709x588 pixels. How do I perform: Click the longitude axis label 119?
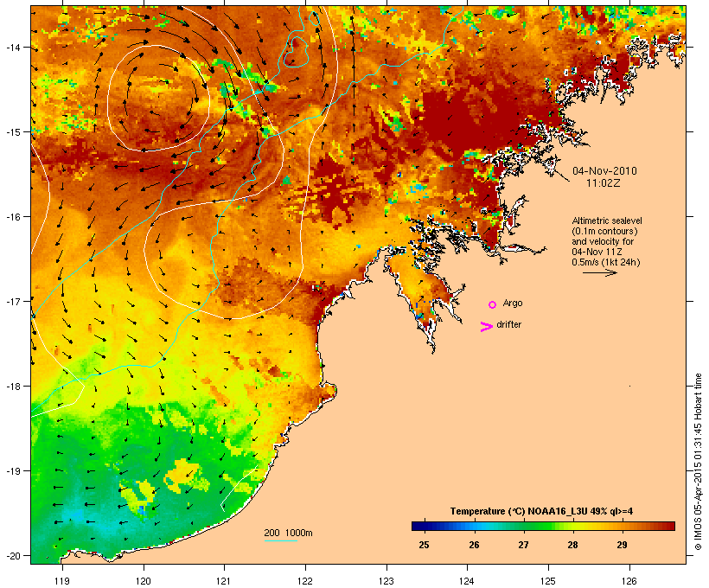[62, 581]
